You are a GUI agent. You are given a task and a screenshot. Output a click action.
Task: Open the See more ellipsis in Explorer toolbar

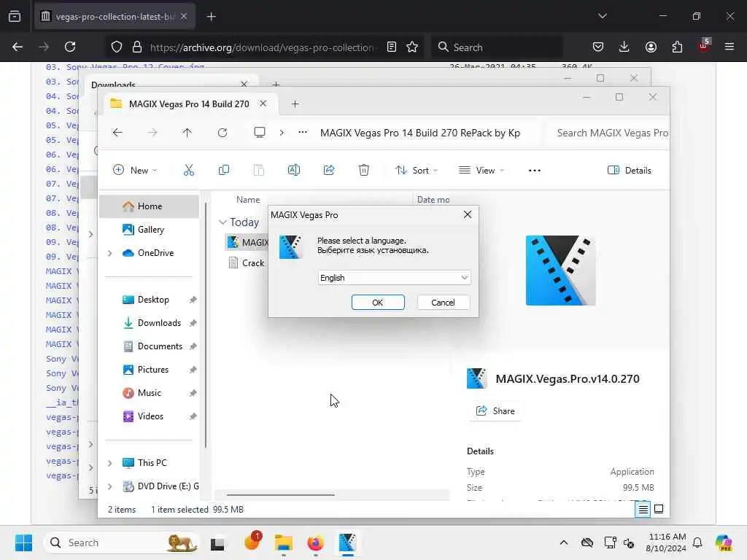[535, 171]
